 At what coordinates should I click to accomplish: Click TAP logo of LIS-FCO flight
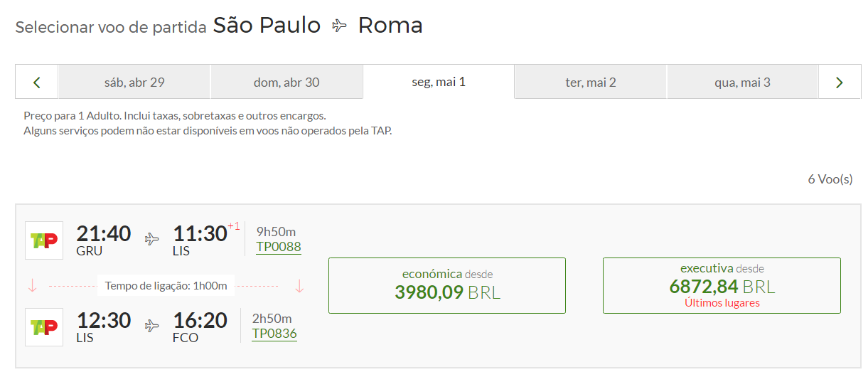click(x=44, y=327)
